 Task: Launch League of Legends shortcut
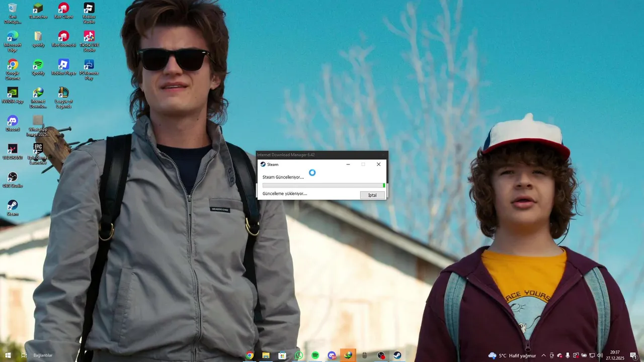[x=63, y=98]
